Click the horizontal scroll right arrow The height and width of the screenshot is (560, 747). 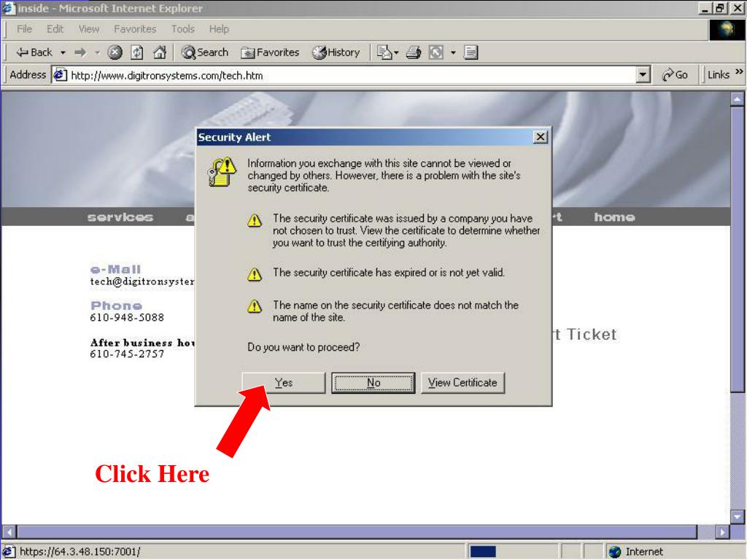coord(722,532)
